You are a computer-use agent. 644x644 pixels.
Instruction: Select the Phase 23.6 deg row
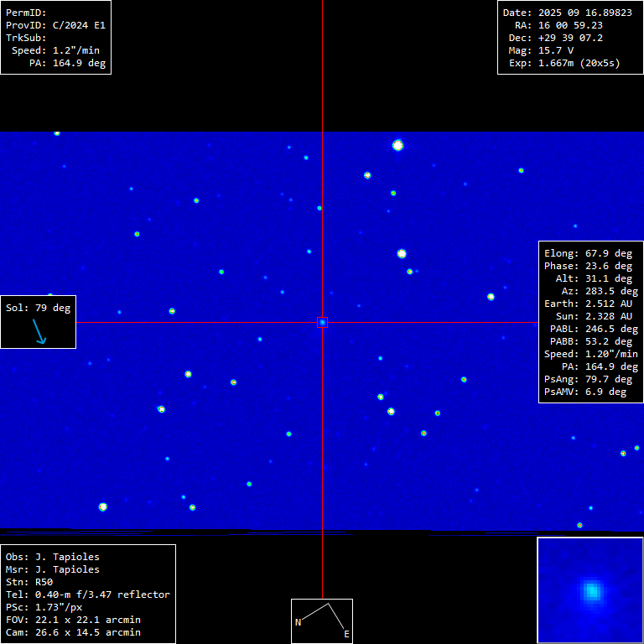588,266
